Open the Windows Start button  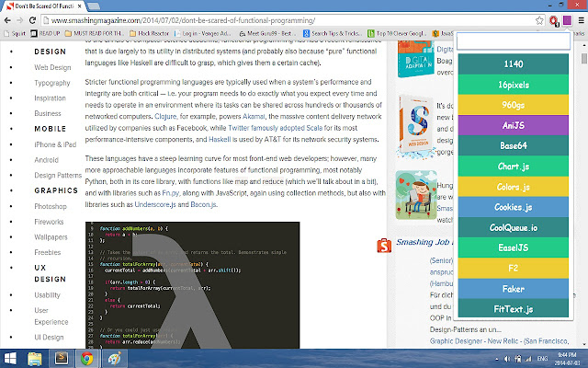click(10, 359)
